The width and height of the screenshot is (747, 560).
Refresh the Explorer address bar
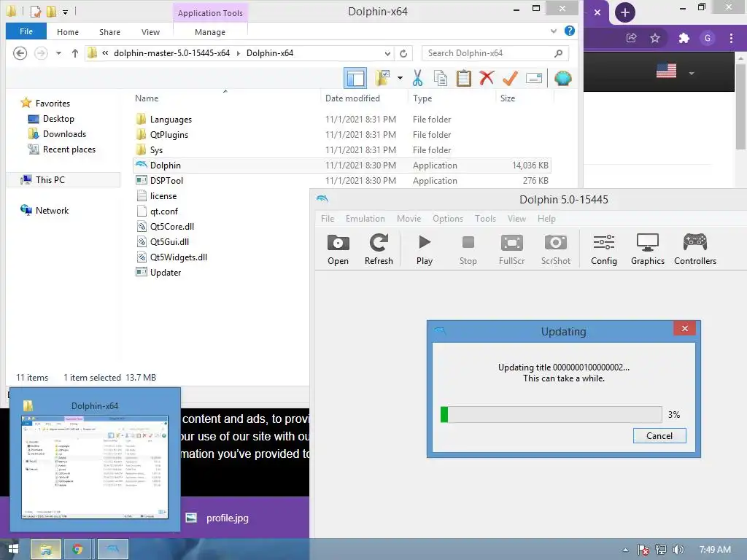[403, 53]
